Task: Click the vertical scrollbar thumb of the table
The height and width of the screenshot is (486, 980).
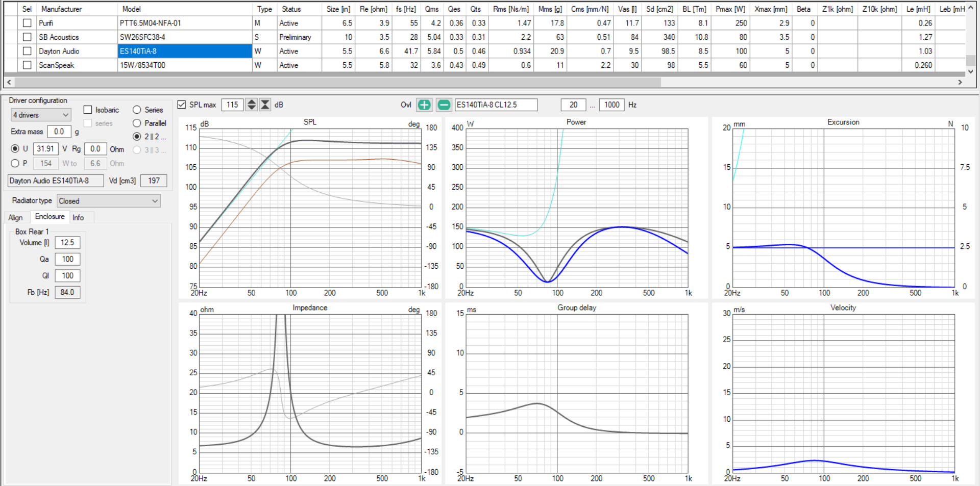Action: (x=971, y=60)
